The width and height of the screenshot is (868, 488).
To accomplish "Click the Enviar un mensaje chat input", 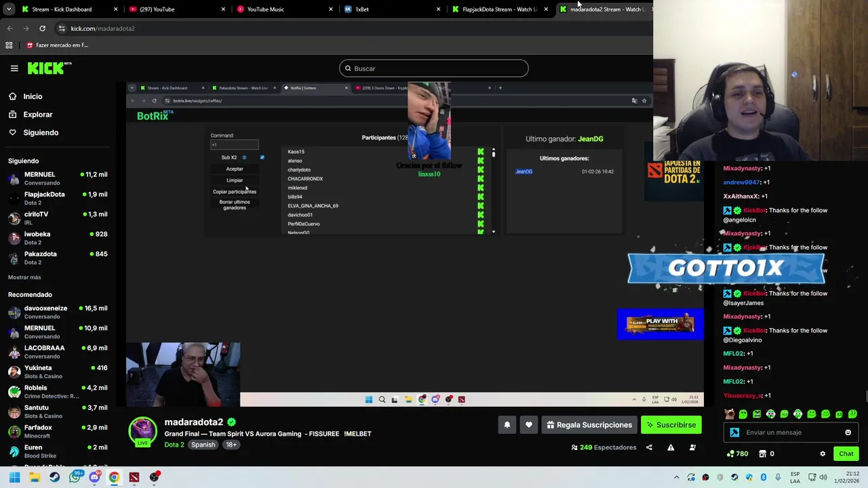I will click(790, 432).
